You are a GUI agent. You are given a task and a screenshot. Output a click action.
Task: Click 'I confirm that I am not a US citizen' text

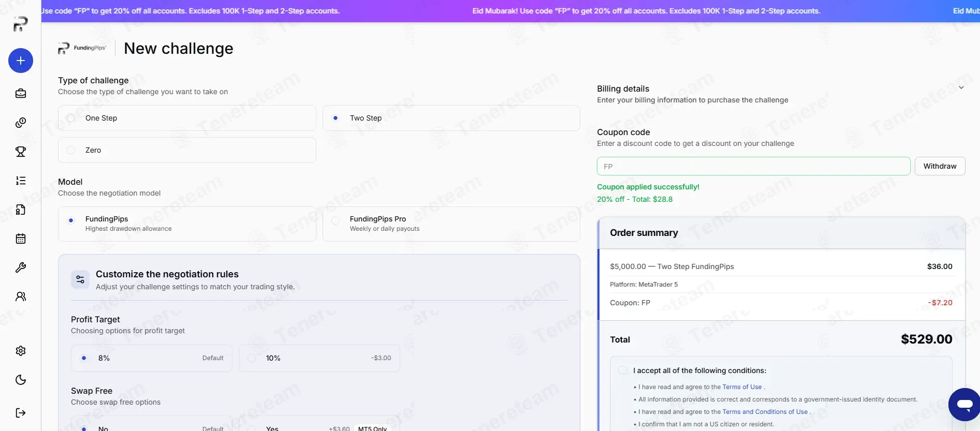(x=707, y=424)
